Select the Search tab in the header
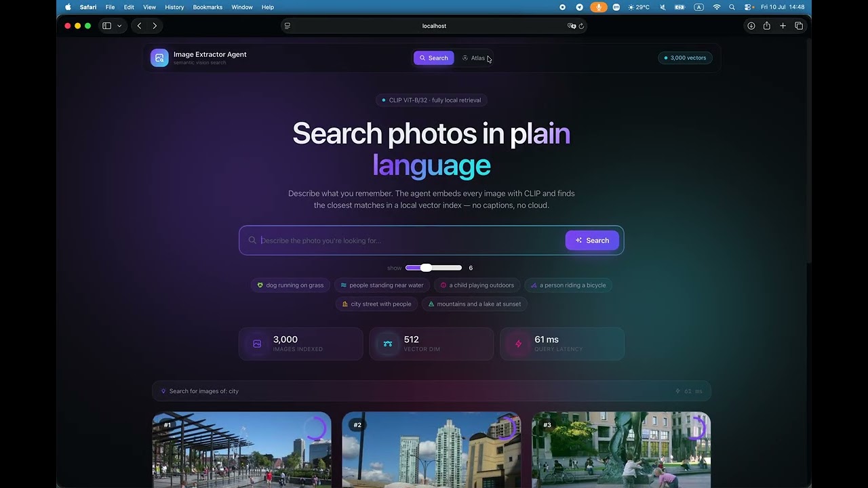This screenshot has width=868, height=488. [434, 58]
